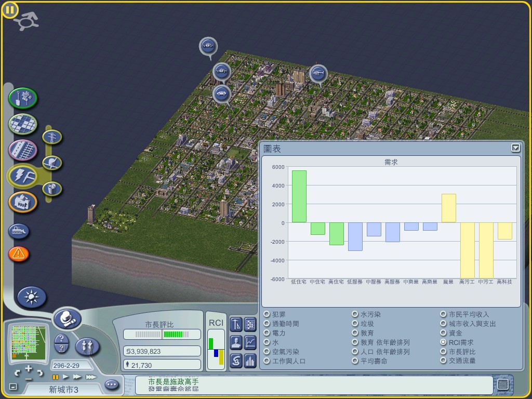
Task: Set simulation to fastest speed (triple arrow)
Action: pyautogui.click(x=91, y=377)
